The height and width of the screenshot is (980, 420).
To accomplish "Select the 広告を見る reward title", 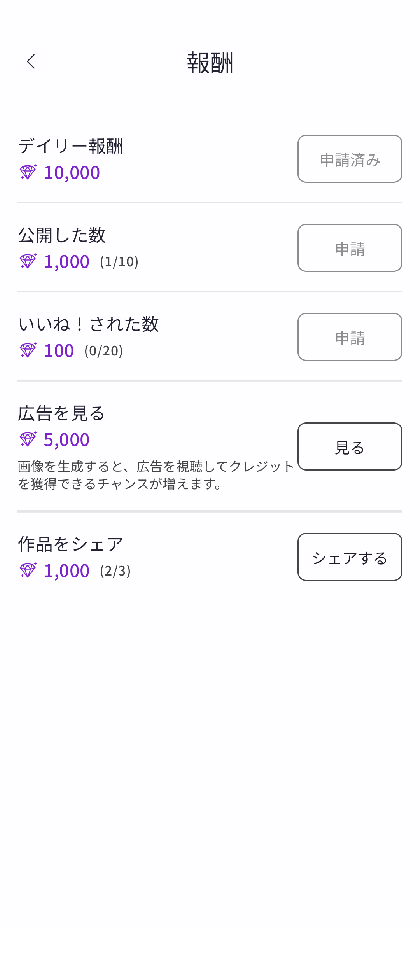I will click(x=61, y=413).
